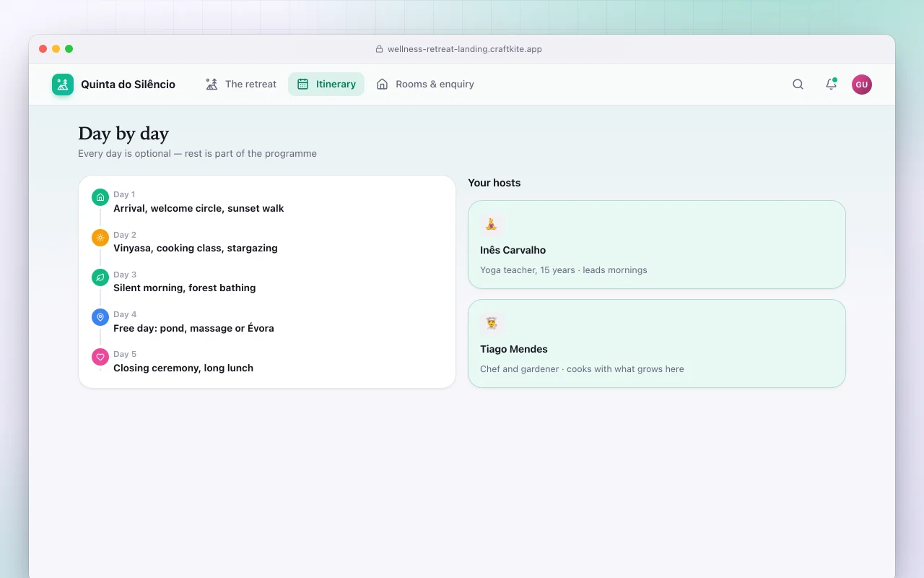Click 'Every day is optional' subtitle text

pyautogui.click(x=197, y=153)
